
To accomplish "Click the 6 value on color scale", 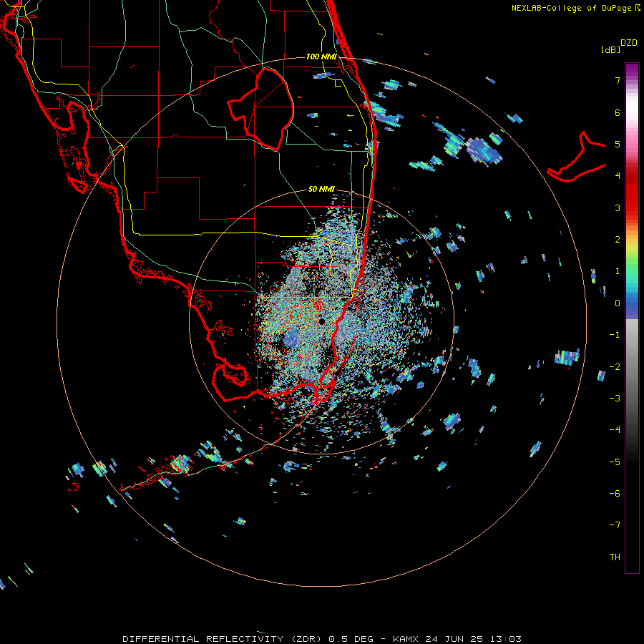I will pos(618,112).
